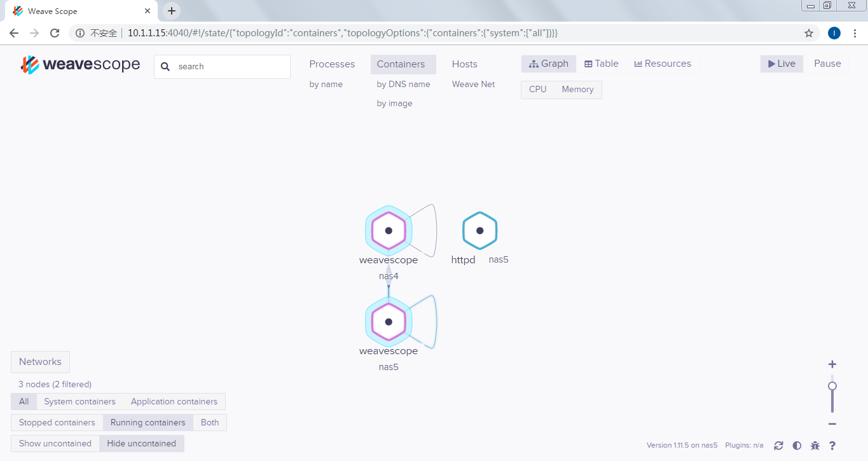Open help with the question mark icon
Screen dimensions: 868x461
pyautogui.click(x=832, y=446)
